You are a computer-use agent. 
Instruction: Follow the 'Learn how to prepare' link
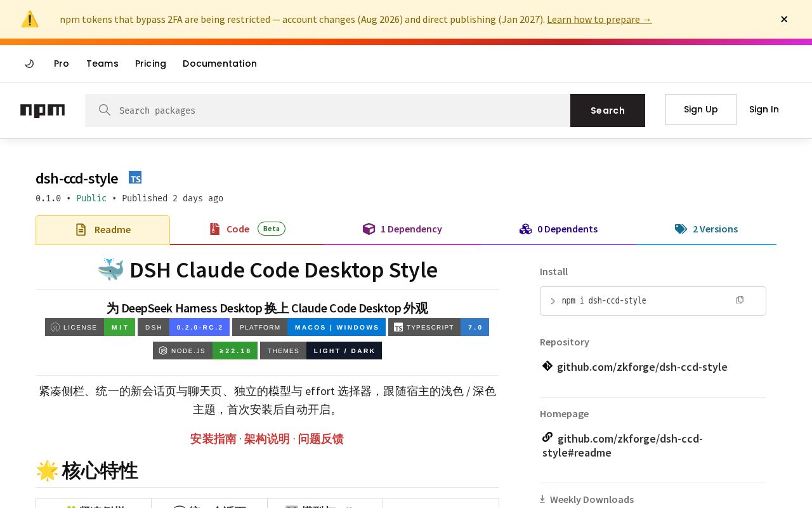tap(599, 19)
